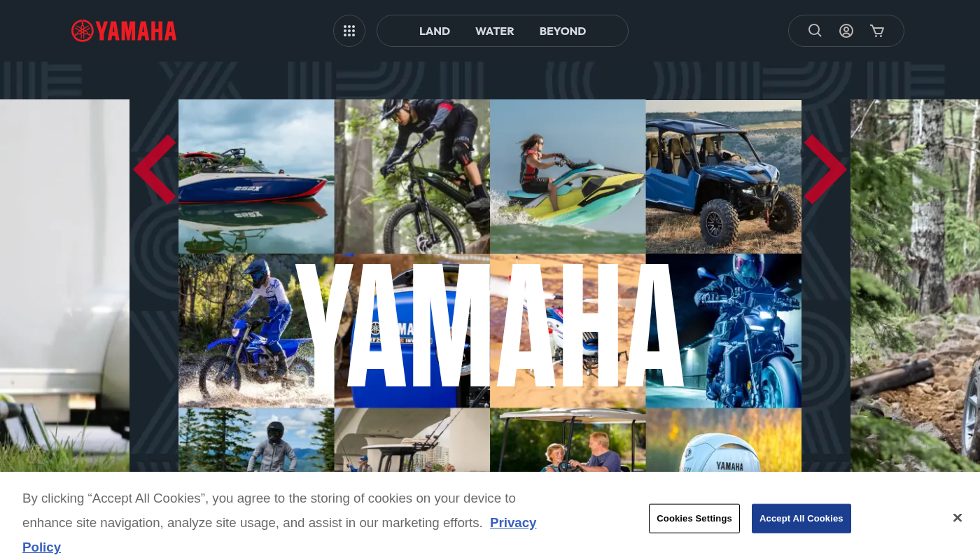Accept All Cookies
Screen dimensions: 980x560
[x=801, y=519]
